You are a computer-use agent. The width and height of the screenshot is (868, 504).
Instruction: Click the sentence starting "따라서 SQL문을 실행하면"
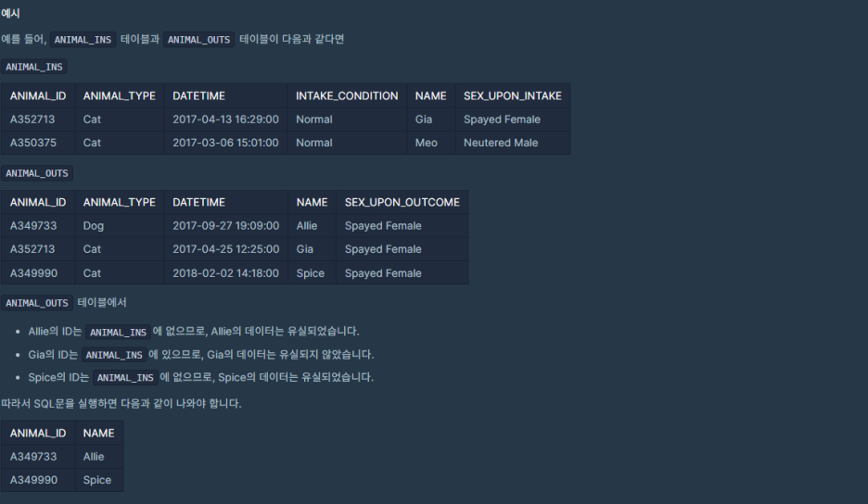[121, 404]
